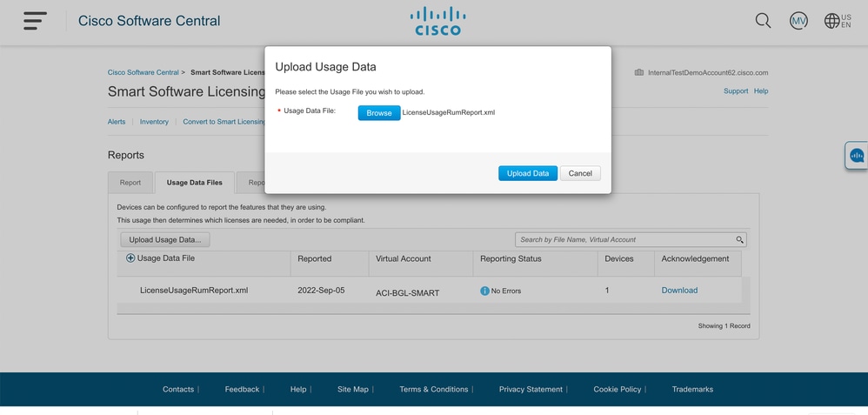868x415 pixels.
Task: Cancel the Upload Usage Data dialog
Action: 580,173
